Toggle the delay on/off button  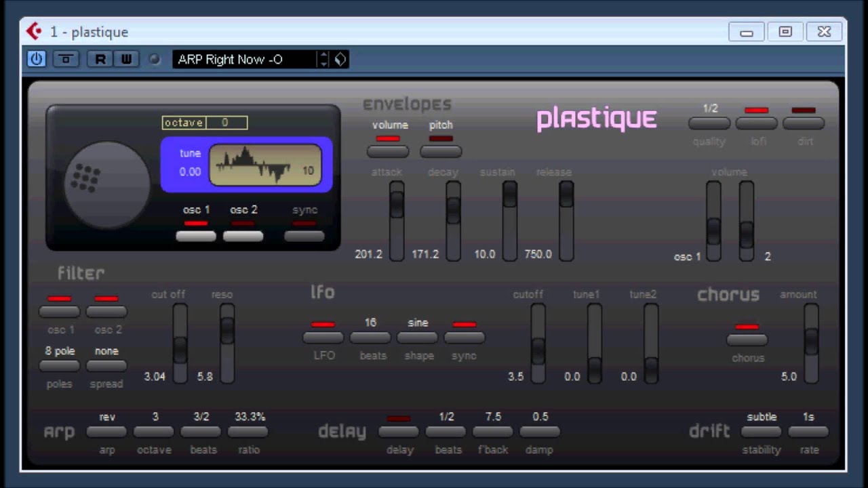click(x=399, y=432)
